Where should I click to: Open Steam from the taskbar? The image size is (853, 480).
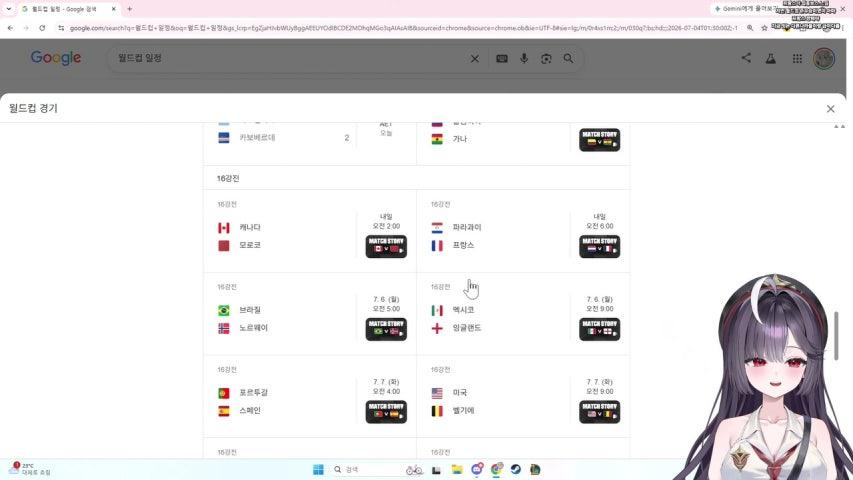[515, 470]
